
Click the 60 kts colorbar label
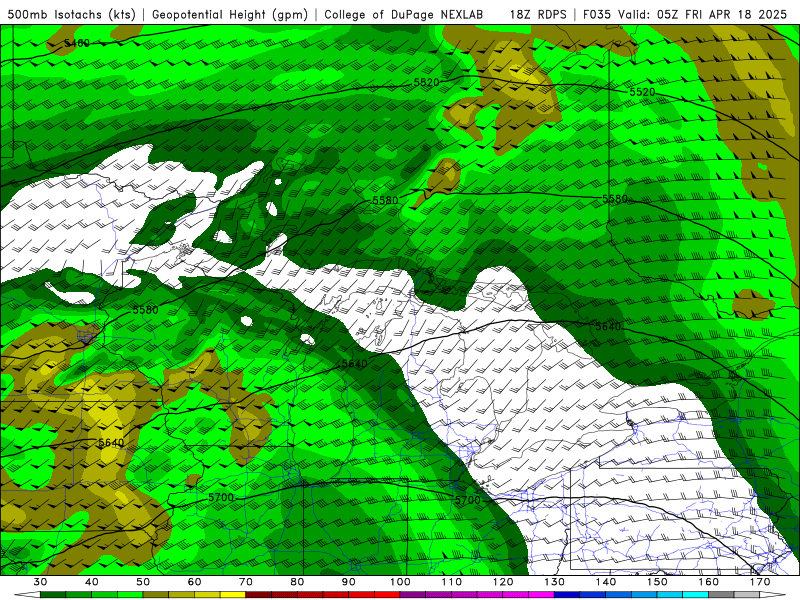194,582
